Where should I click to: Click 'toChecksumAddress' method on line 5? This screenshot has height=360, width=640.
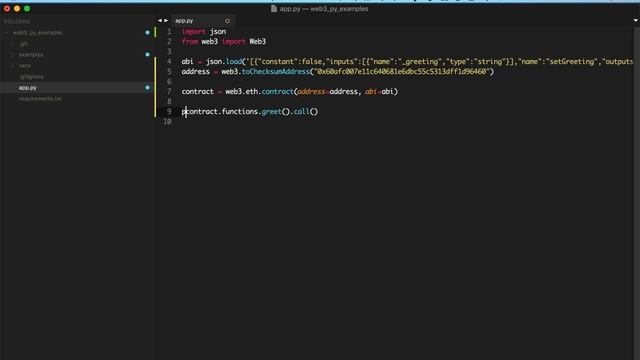point(276,72)
